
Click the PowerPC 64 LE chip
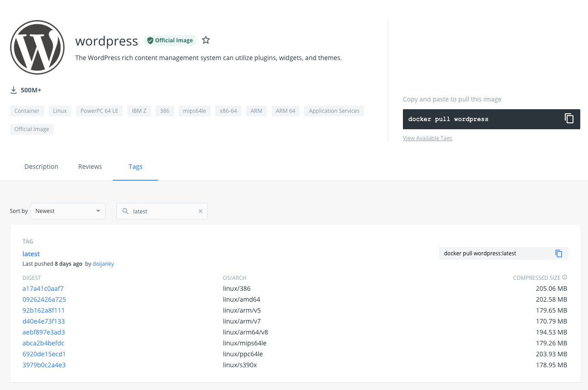pos(99,111)
